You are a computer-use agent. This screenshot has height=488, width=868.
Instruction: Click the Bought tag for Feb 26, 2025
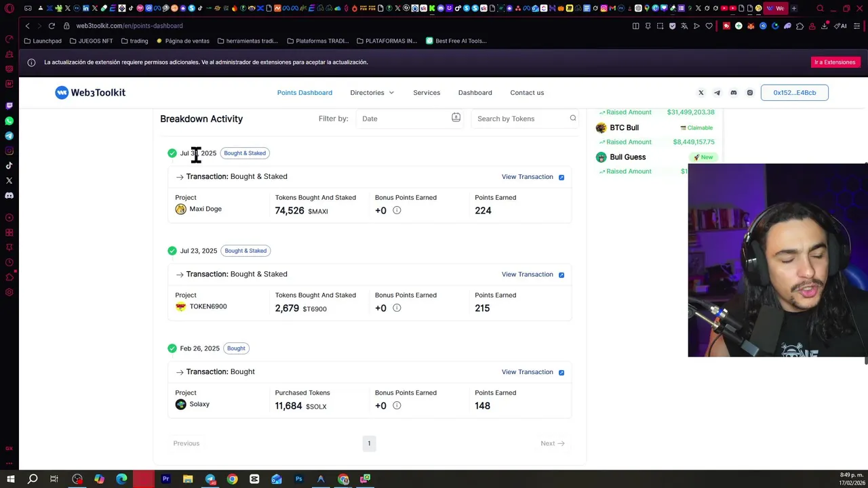click(236, 348)
